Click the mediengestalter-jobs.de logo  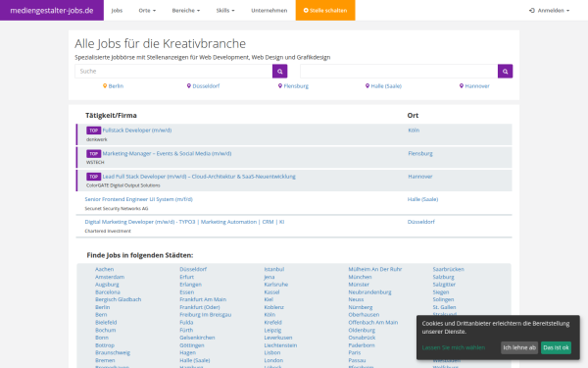coord(52,11)
